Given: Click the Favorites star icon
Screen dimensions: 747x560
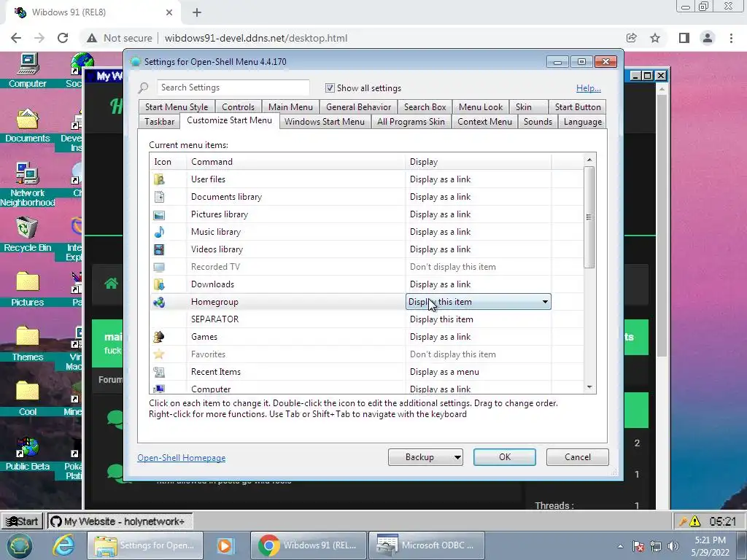Looking at the screenshot, I should coord(159,354).
